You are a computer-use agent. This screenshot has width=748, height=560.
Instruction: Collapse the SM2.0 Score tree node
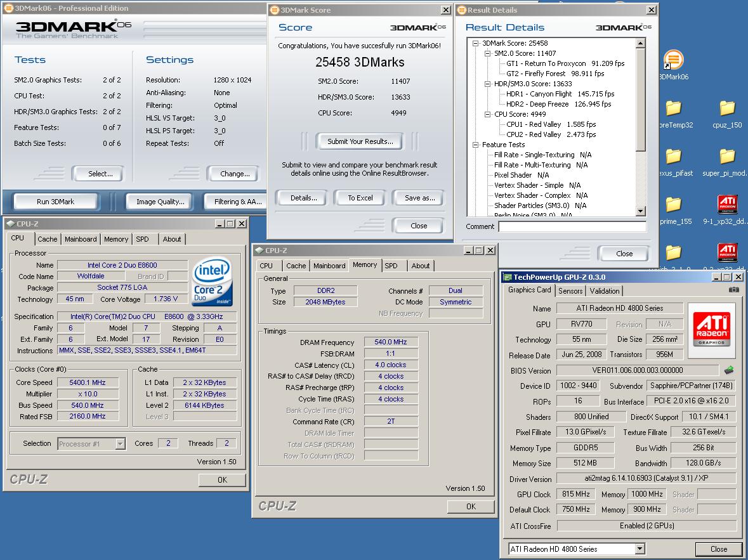[x=487, y=53]
